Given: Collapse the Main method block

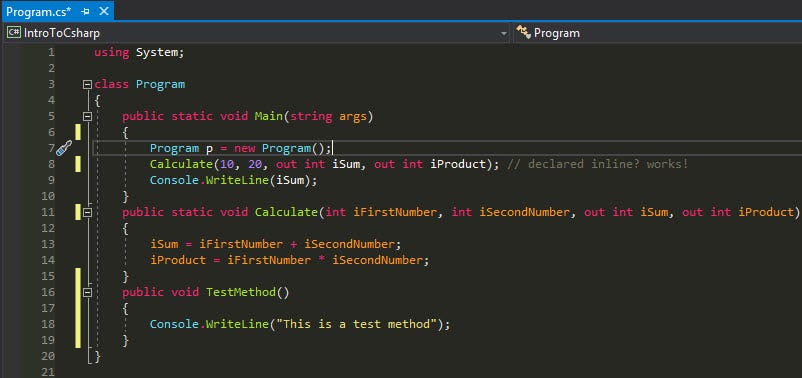Looking at the screenshot, I should pyautogui.click(x=87, y=117).
